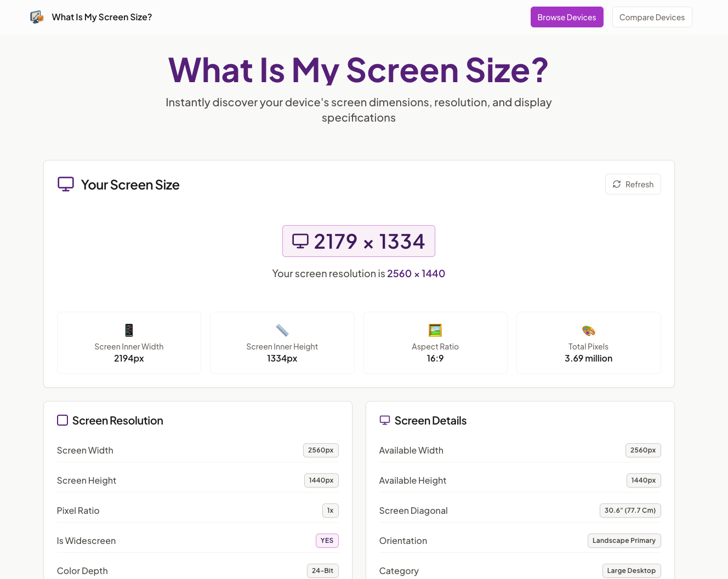Screen dimensions: 728x579
Task: Click the Large Desktop category badge
Action: [632, 570]
